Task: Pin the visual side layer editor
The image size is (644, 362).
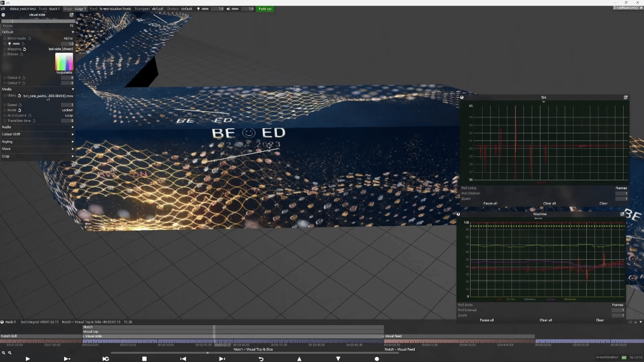Action: point(72,15)
